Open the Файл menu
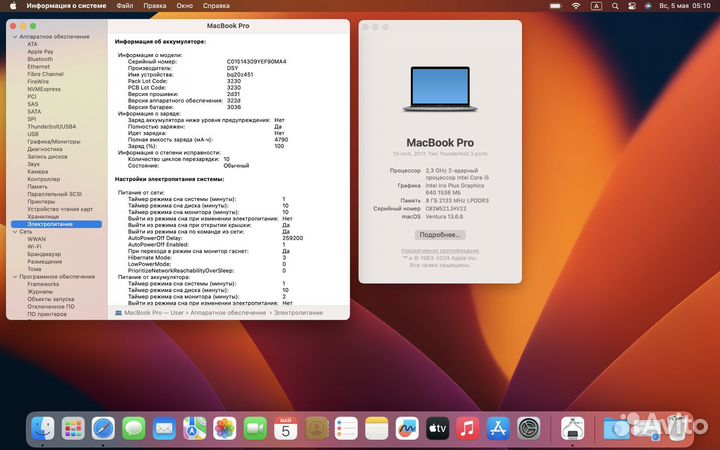Screen dimensions: 720x450 (x=124, y=6)
